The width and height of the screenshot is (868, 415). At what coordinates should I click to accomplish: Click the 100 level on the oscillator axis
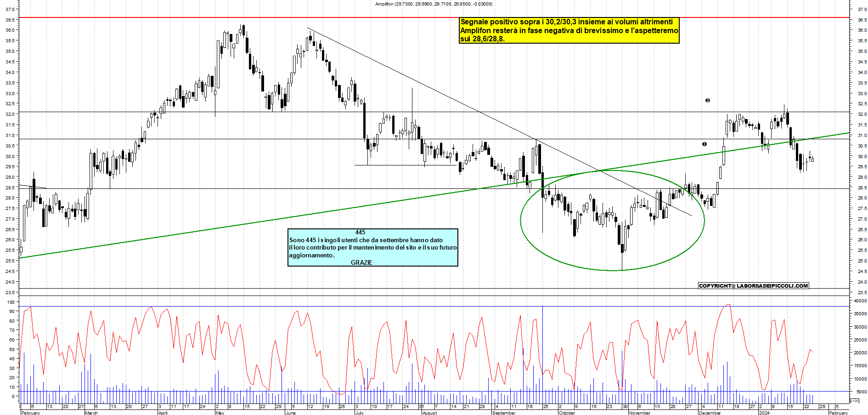[11, 301]
